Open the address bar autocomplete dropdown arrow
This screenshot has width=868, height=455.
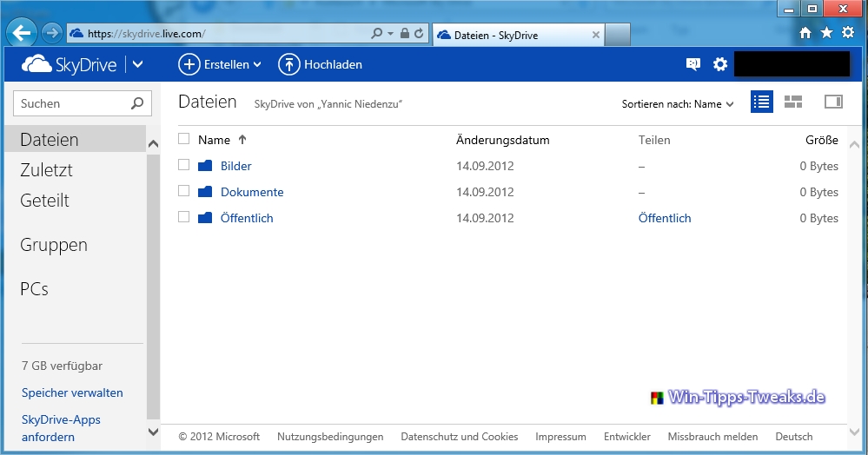tap(390, 34)
